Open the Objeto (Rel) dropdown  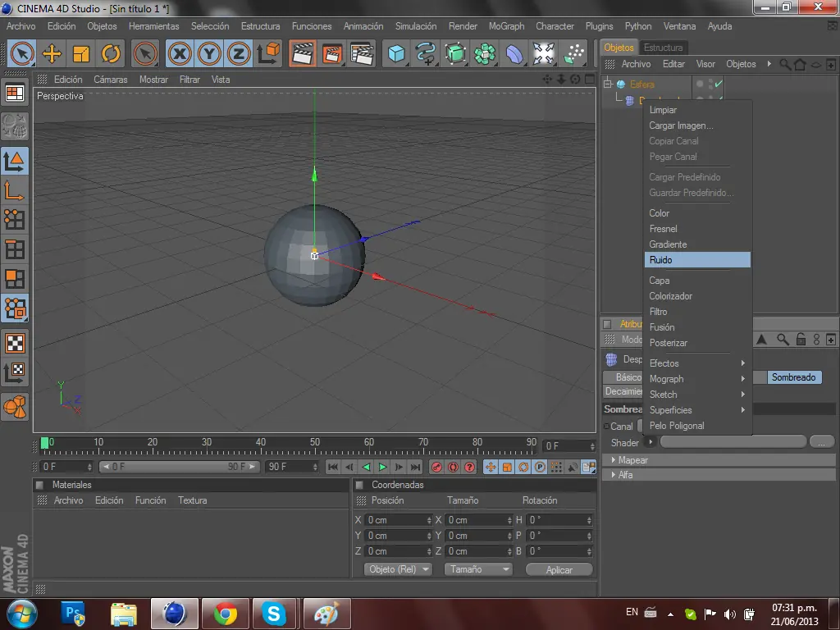(x=398, y=569)
